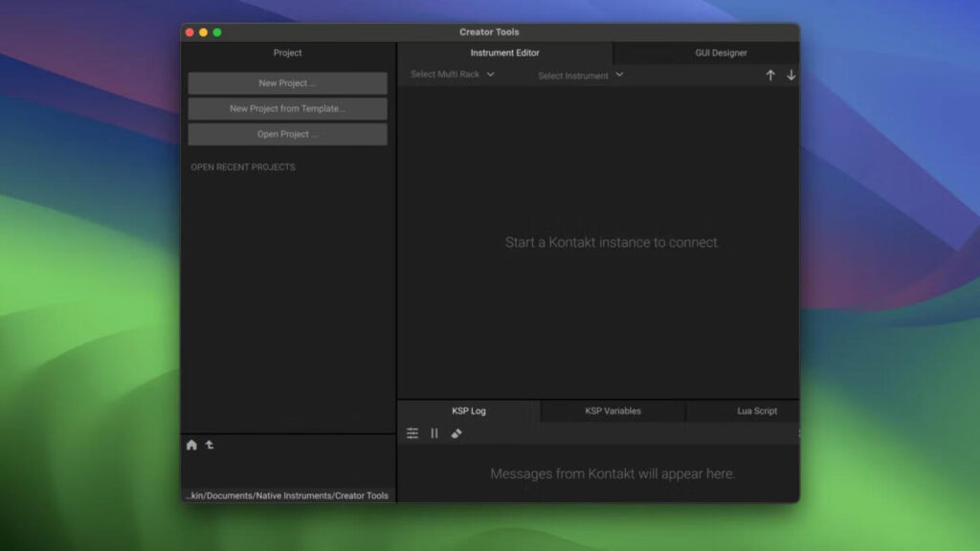This screenshot has height=551, width=980.
Task: Select the KSP Log tab
Action: coord(467,410)
